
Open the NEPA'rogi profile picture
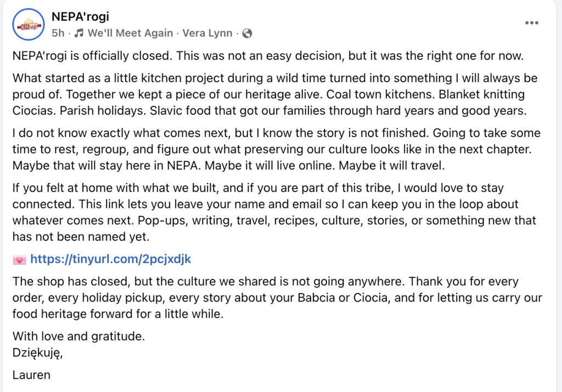pos(28,24)
